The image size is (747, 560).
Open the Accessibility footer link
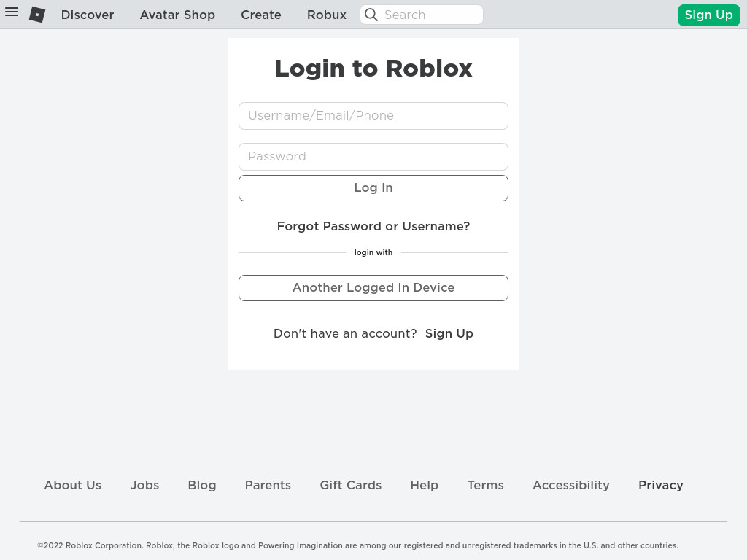(570, 485)
